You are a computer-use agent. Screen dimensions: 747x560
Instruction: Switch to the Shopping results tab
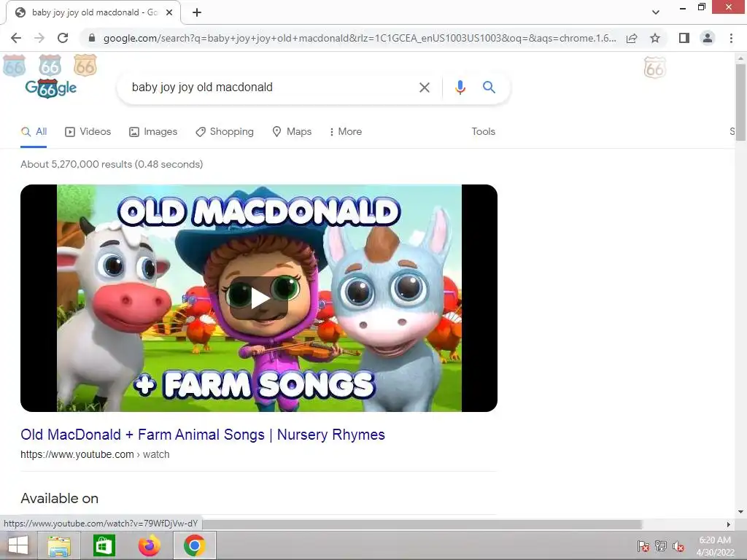click(x=225, y=131)
